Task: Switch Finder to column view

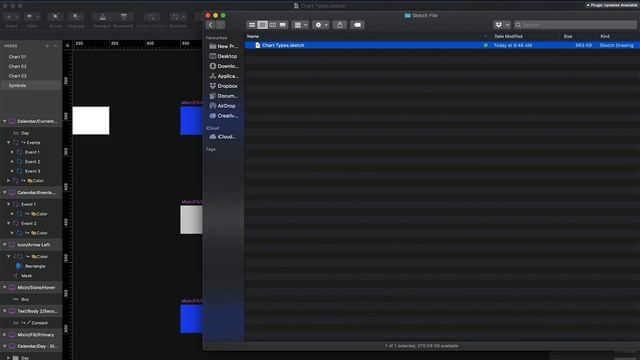Action: click(x=273, y=25)
